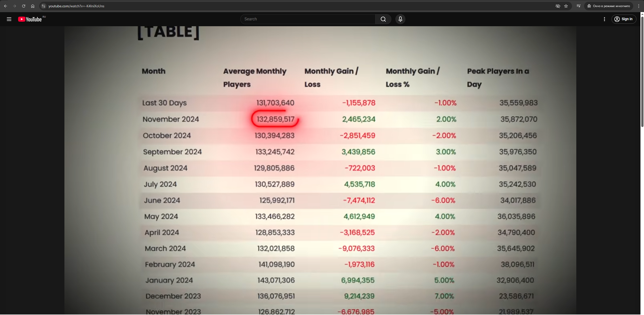Start voice search with microphone icon

tap(400, 19)
